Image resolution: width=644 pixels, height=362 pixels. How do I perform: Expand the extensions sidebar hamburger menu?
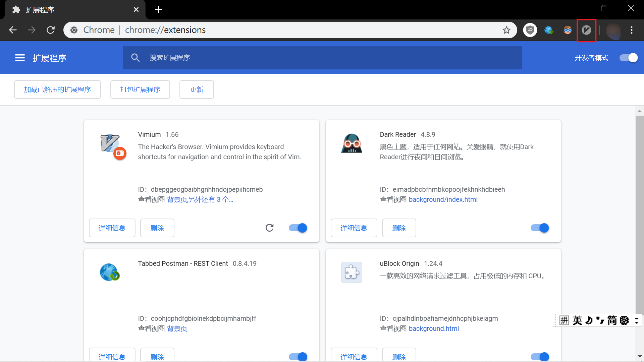point(19,58)
